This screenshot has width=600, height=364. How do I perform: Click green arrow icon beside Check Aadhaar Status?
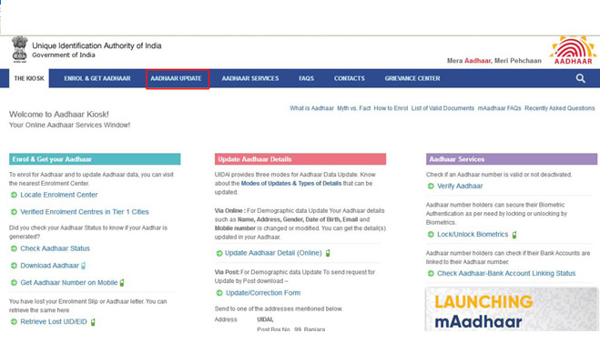tap(14, 248)
